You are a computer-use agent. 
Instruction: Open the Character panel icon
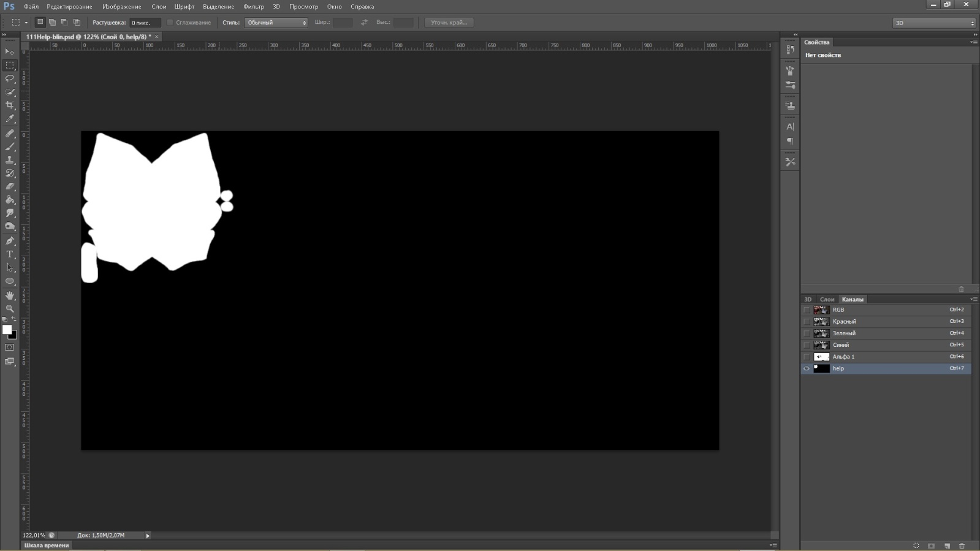(790, 127)
